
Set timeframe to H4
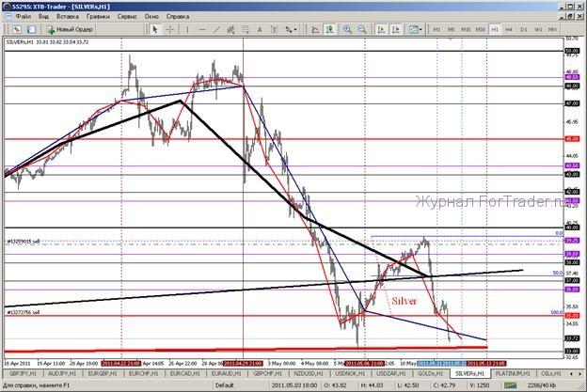click(509, 29)
